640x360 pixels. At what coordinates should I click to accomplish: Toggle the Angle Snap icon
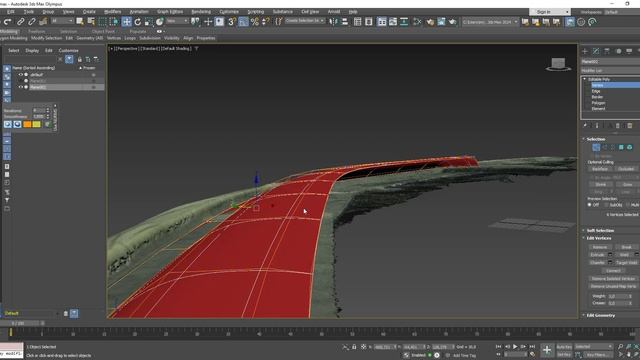(x=243, y=22)
